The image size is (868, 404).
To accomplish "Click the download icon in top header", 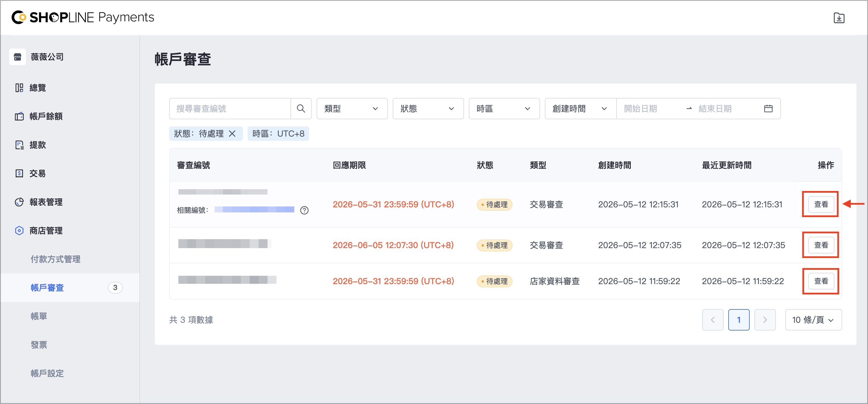I will click(x=839, y=18).
